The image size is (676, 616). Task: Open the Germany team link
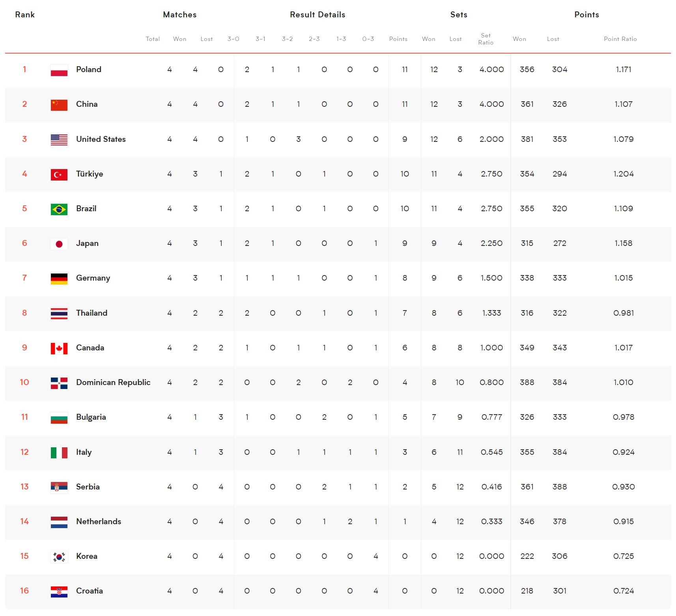click(93, 278)
